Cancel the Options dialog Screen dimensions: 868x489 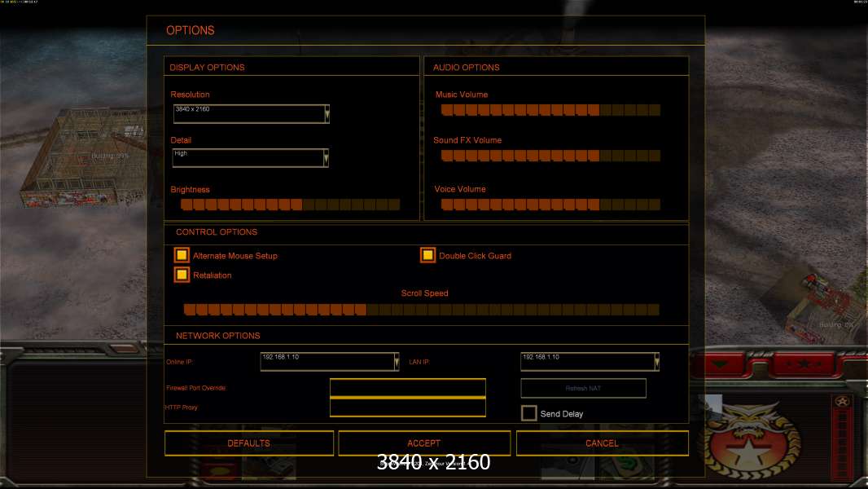pos(603,443)
